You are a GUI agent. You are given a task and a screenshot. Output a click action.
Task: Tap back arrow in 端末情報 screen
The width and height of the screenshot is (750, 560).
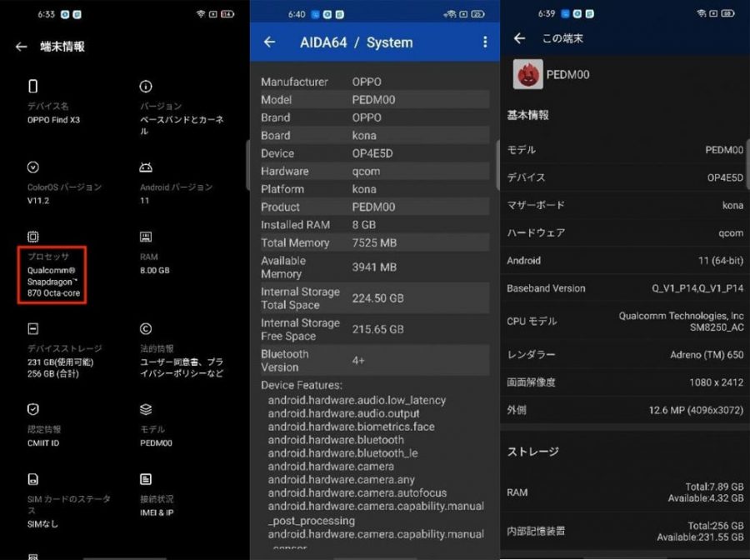[21, 47]
